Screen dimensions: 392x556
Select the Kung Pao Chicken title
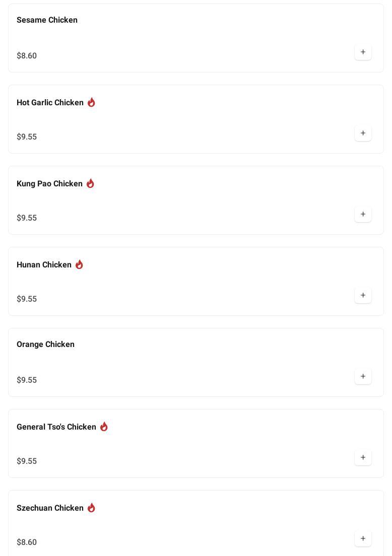pos(49,184)
